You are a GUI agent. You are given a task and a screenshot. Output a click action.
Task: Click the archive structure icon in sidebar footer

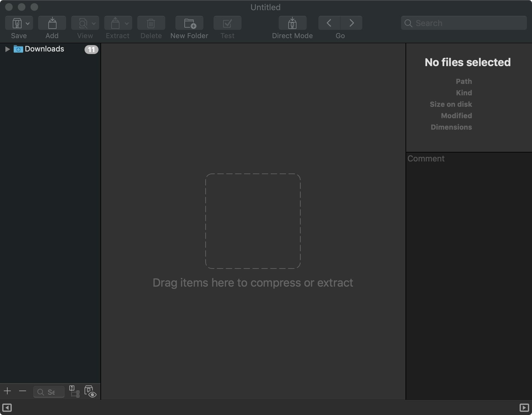click(74, 391)
